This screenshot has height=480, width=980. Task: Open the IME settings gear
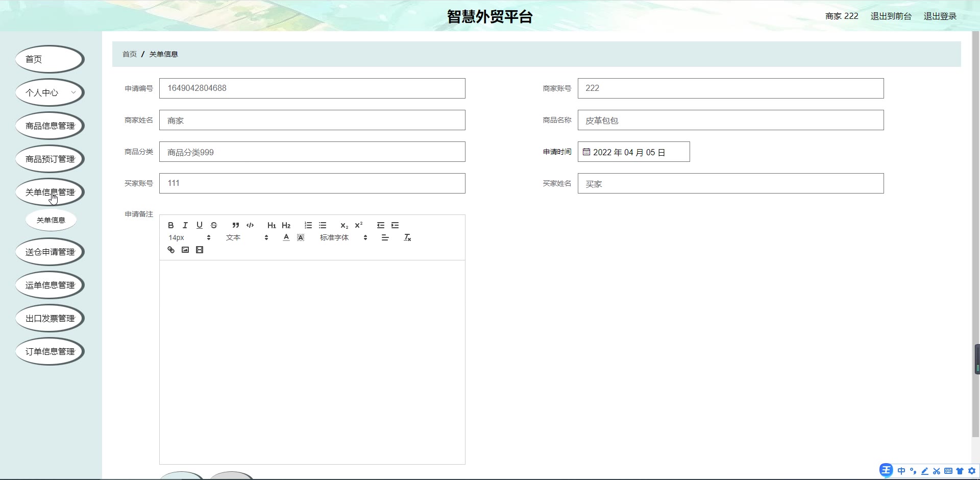[972, 471]
